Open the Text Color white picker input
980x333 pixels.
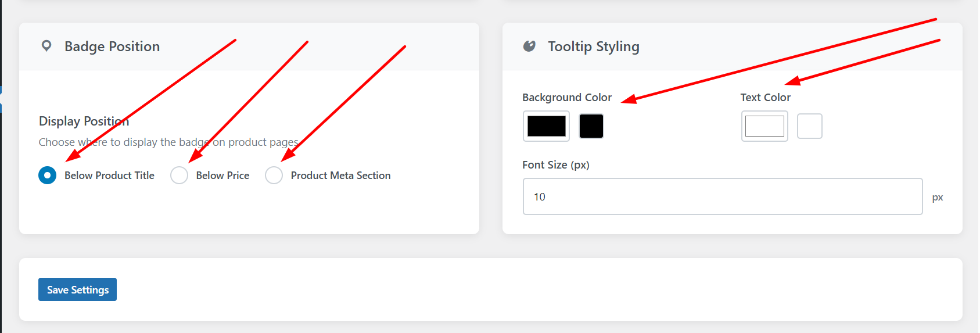[x=764, y=126]
